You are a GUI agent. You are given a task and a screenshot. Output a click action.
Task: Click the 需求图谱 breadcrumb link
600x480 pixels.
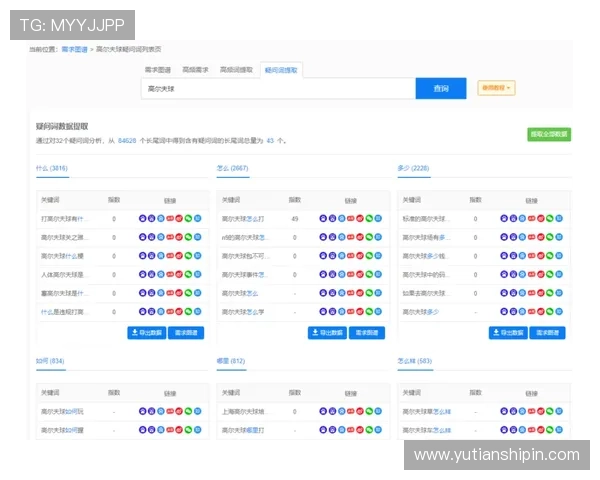pos(75,49)
